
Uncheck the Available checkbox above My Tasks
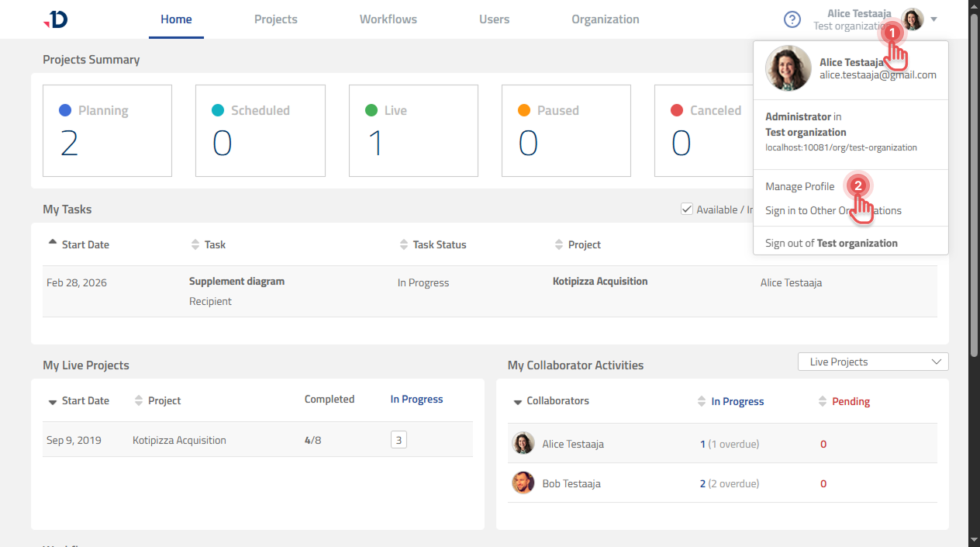(686, 209)
